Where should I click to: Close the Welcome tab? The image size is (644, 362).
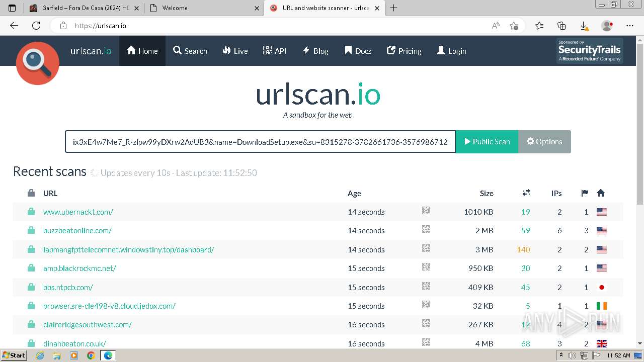257,8
